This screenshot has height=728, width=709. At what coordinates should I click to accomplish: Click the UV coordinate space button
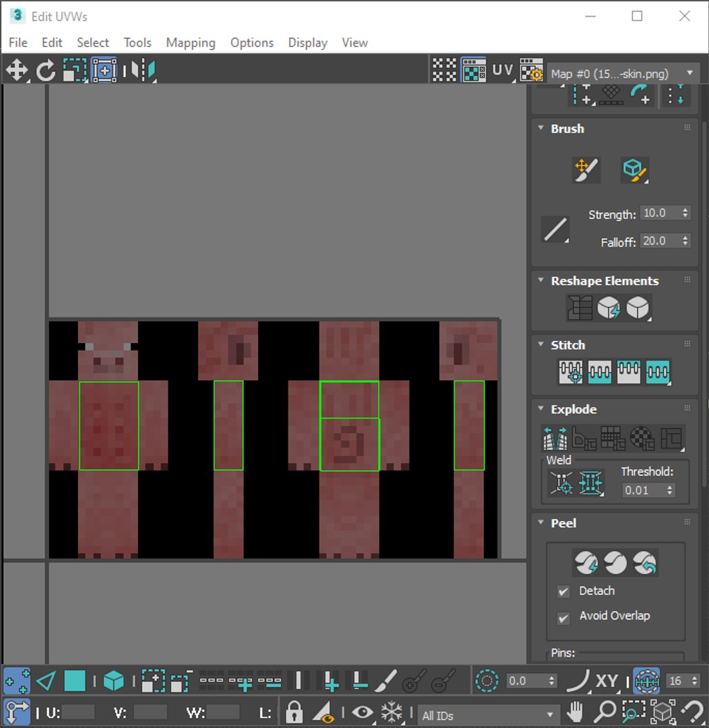point(503,70)
